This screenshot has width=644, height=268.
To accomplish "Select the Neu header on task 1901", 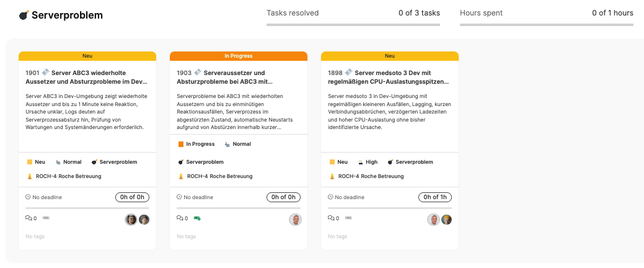I will coord(87,56).
